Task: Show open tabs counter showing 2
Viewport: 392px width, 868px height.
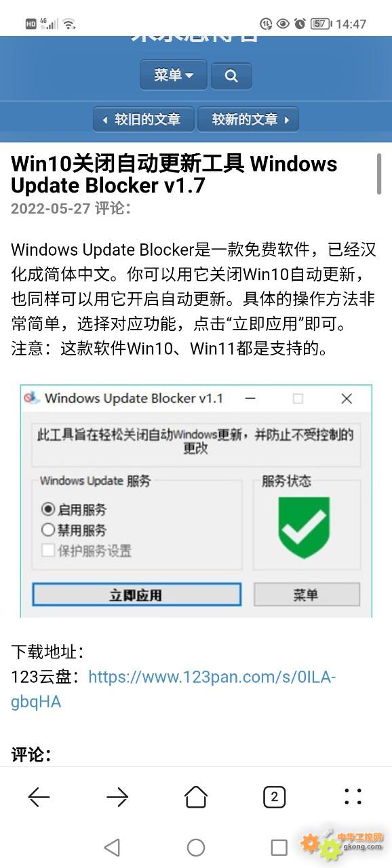Action: 274,797
